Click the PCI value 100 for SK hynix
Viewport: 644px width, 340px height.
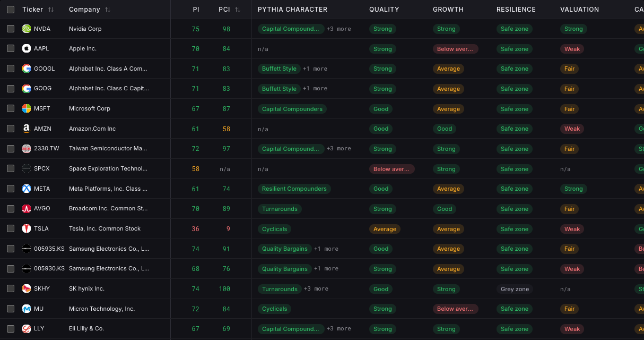225,288
